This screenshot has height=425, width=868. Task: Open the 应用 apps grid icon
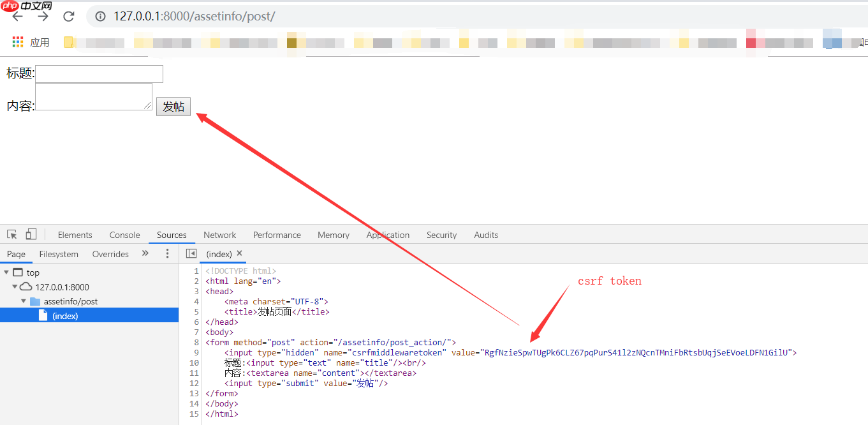17,43
